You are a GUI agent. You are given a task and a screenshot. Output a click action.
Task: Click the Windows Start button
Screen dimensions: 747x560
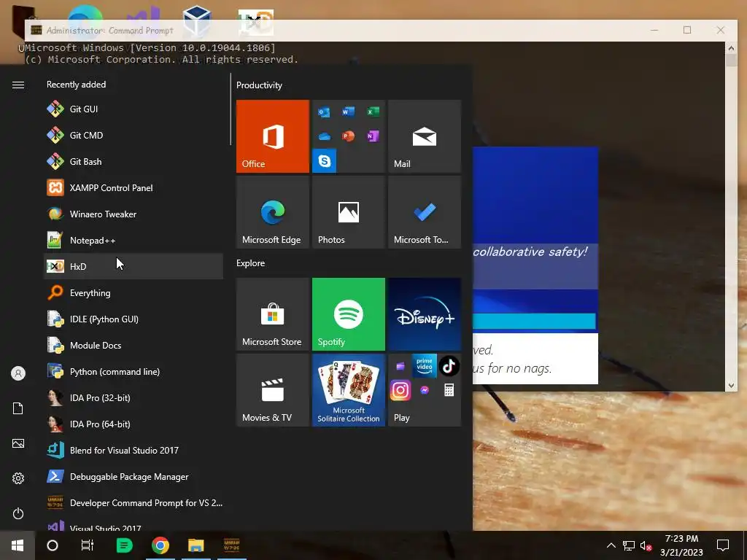[x=18, y=545]
